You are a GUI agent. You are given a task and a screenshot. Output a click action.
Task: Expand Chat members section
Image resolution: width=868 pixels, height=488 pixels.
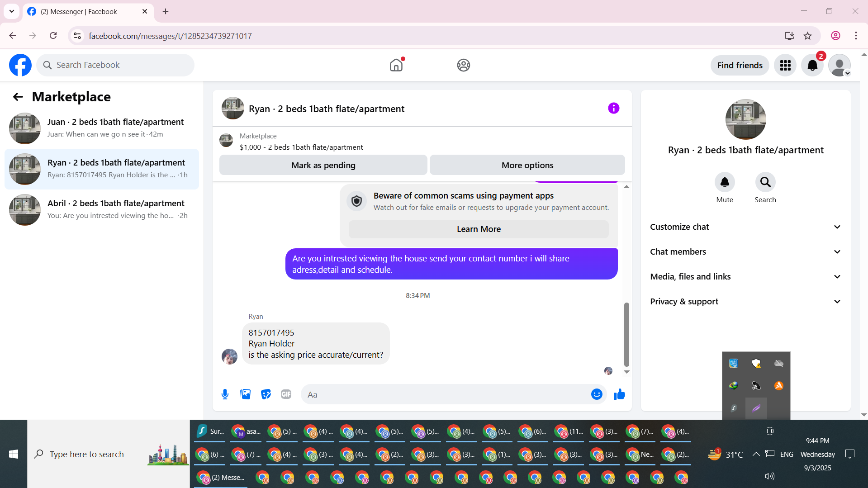tap(746, 252)
